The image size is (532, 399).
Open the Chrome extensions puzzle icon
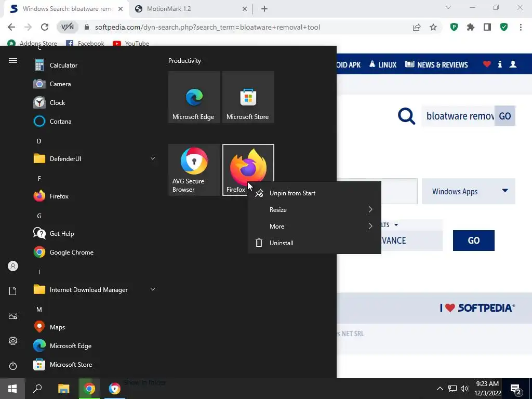471,27
